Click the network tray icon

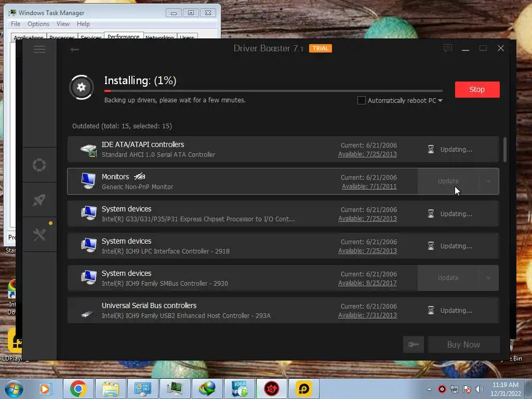tap(454, 389)
